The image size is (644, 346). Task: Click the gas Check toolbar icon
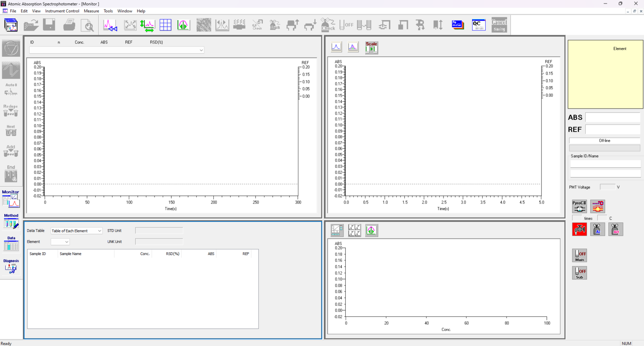pos(328,25)
